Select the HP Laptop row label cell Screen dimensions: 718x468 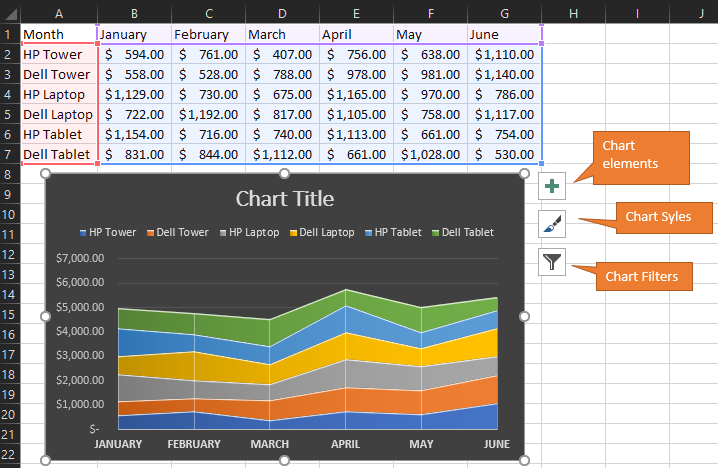(x=59, y=94)
